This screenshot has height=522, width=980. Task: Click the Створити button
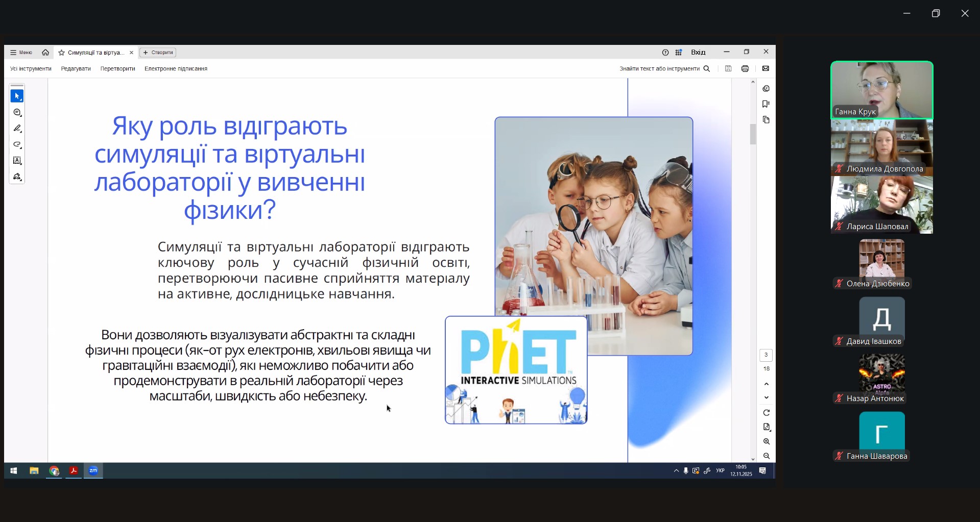[x=158, y=53]
